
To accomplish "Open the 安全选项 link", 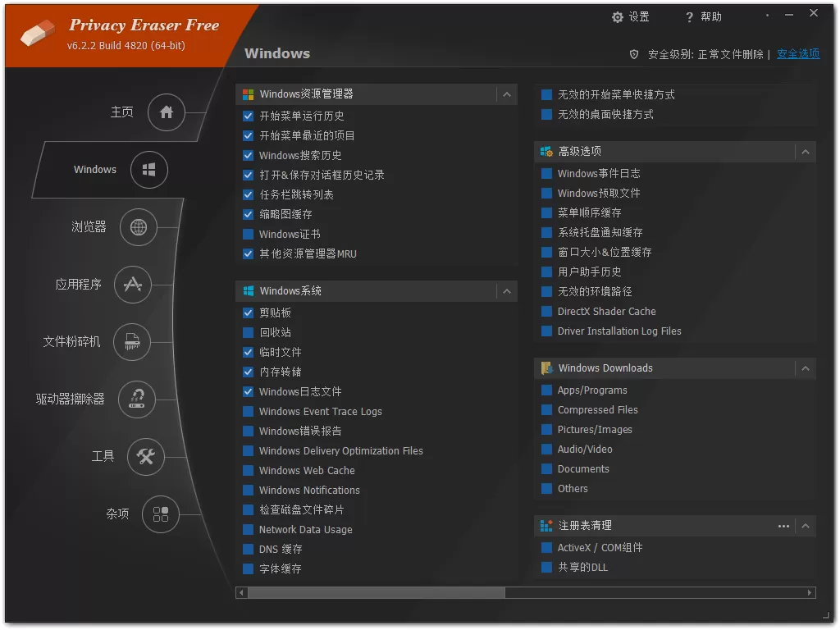I will click(x=797, y=54).
